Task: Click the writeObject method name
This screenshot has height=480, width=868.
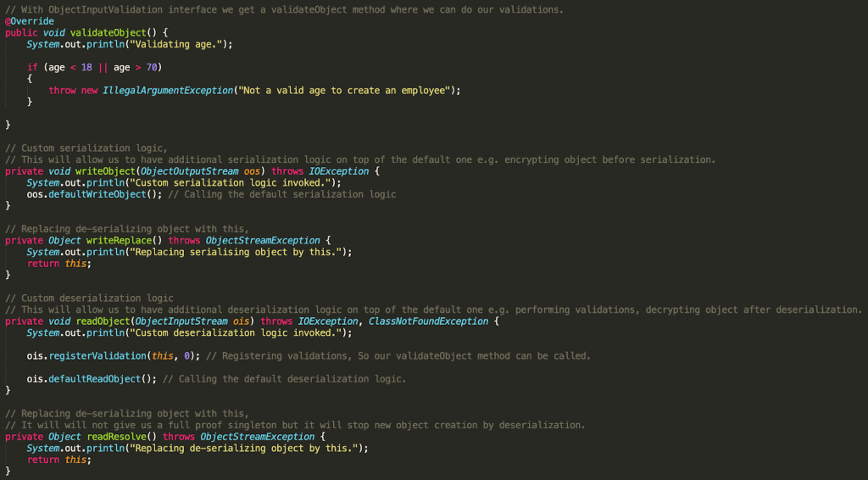Action: [105, 171]
